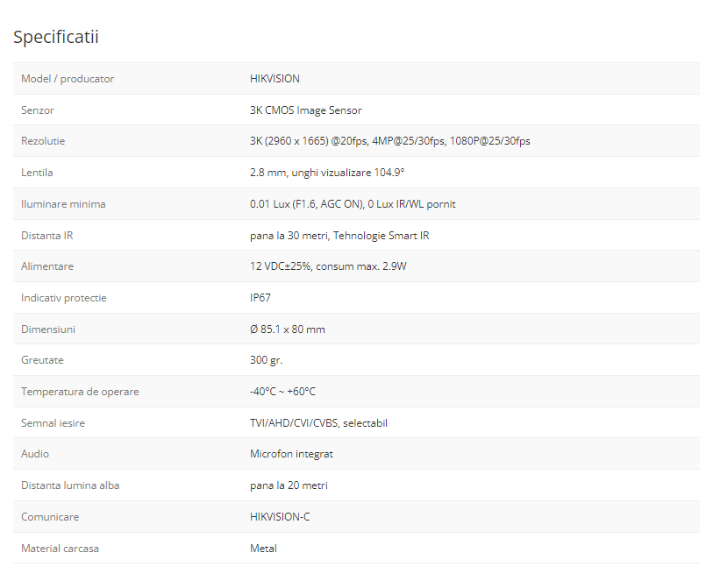The width and height of the screenshot is (713, 588).
Task: Select the HIKVISION manufacturer value
Action: (275, 79)
